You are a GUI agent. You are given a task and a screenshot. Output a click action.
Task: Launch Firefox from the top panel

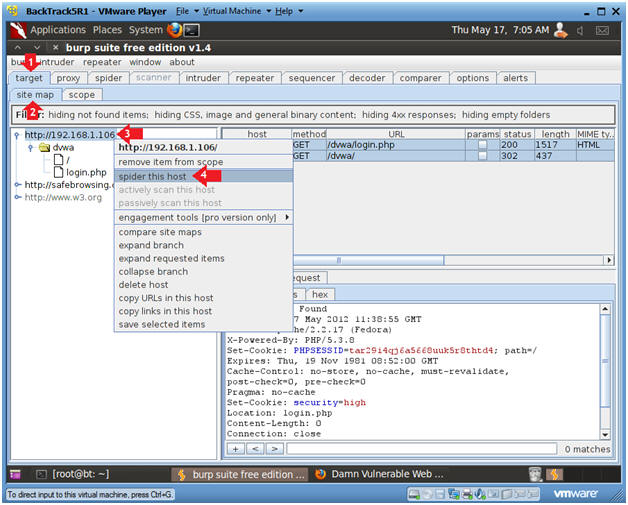174,30
